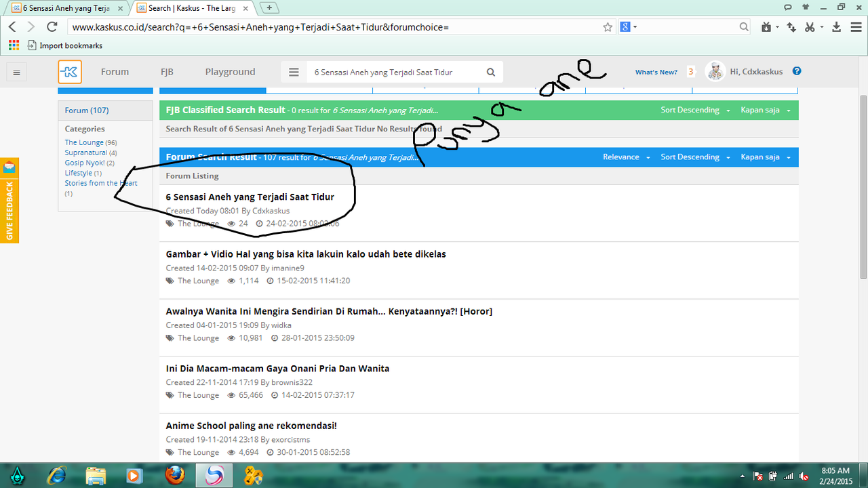Open search engine selector dropdown

coord(628,27)
